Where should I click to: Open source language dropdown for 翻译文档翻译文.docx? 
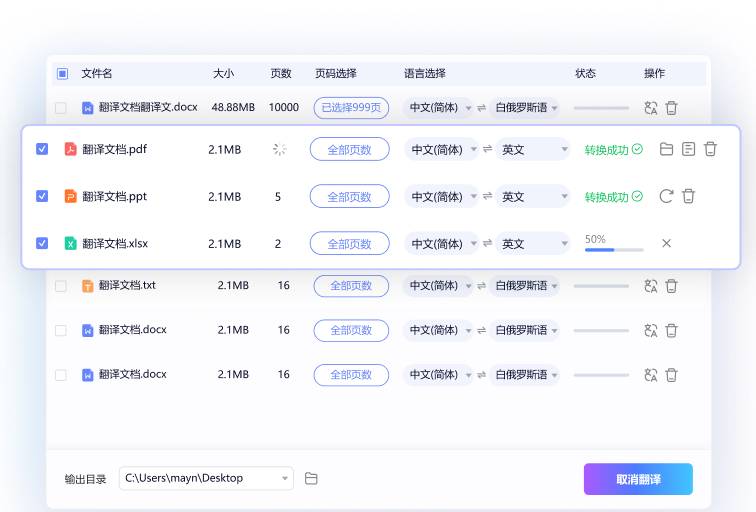pos(438,108)
